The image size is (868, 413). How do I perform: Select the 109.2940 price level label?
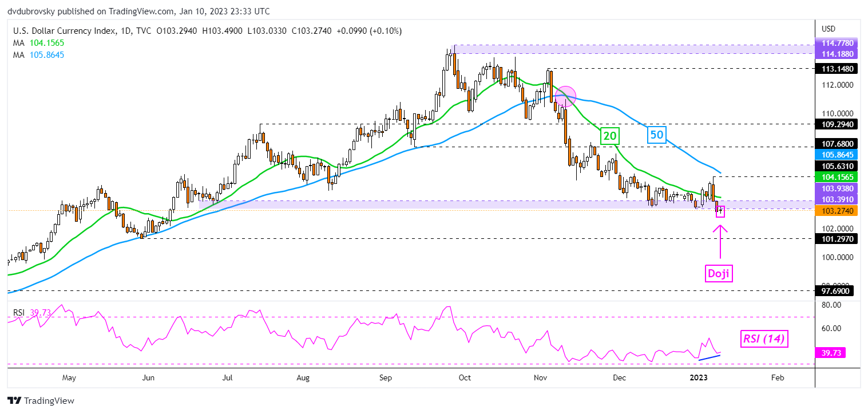[x=837, y=123]
